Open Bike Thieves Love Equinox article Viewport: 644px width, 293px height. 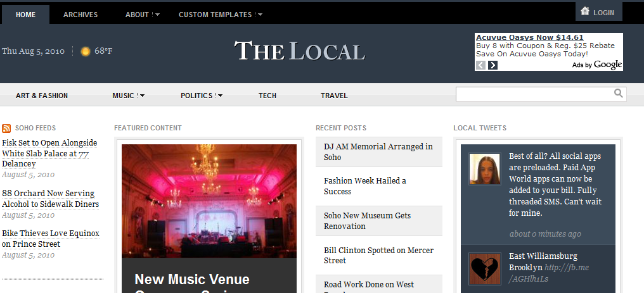(x=51, y=239)
